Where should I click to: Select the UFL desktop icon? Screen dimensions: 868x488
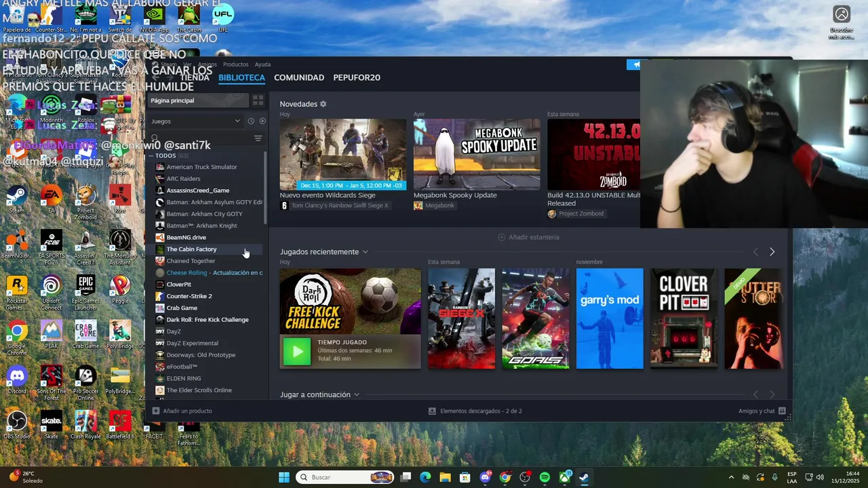pyautogui.click(x=223, y=18)
